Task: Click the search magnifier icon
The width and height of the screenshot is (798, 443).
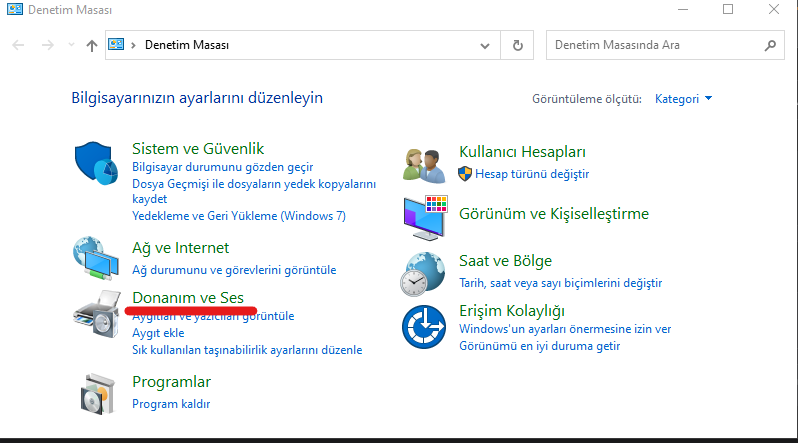Action: tap(771, 45)
